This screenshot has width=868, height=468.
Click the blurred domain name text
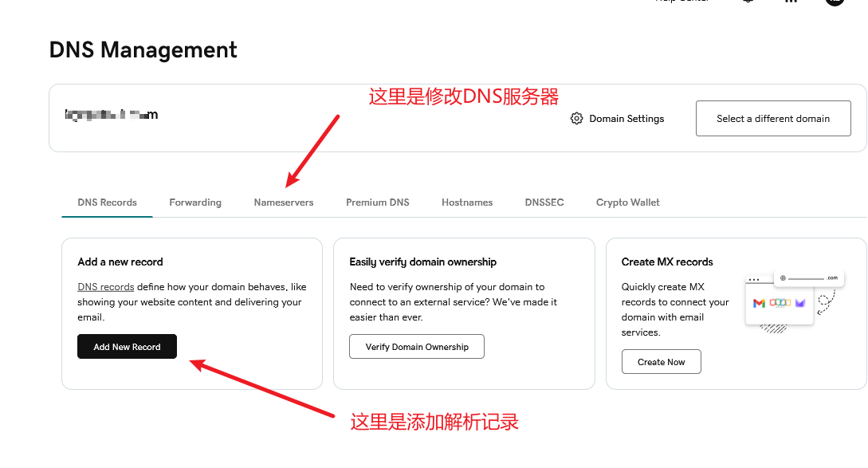[112, 115]
